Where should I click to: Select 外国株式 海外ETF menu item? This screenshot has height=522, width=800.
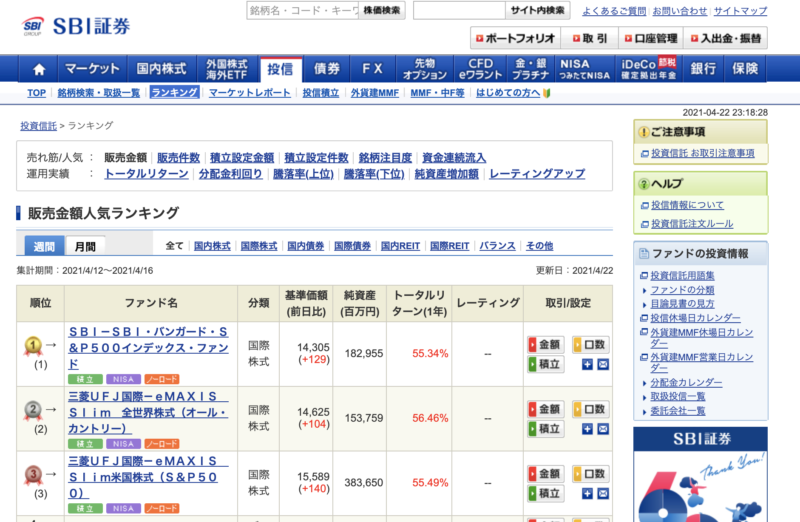click(227, 69)
